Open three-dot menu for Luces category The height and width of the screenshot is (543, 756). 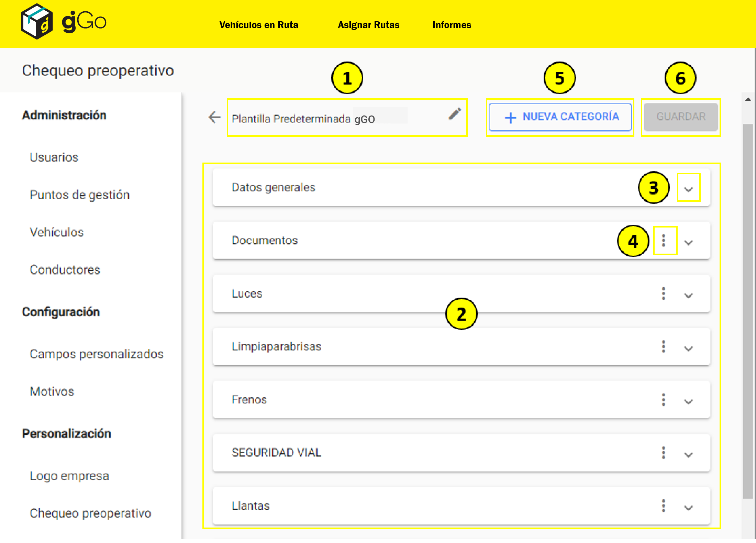click(664, 293)
